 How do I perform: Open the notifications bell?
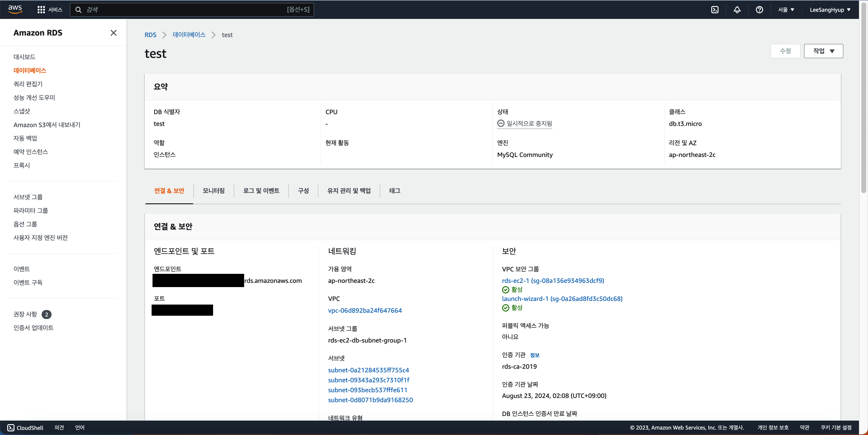coord(737,10)
